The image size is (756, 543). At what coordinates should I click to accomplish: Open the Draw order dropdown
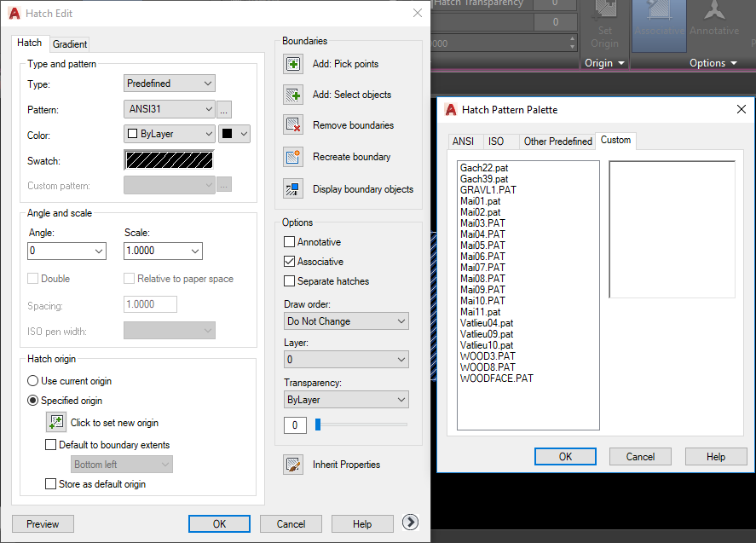(346, 321)
